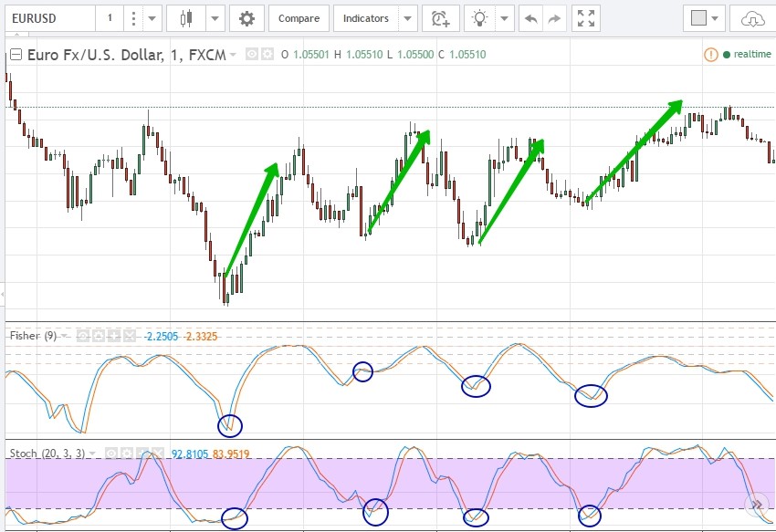Open the interval options dotted menu
The height and width of the screenshot is (532, 776).
[133, 19]
